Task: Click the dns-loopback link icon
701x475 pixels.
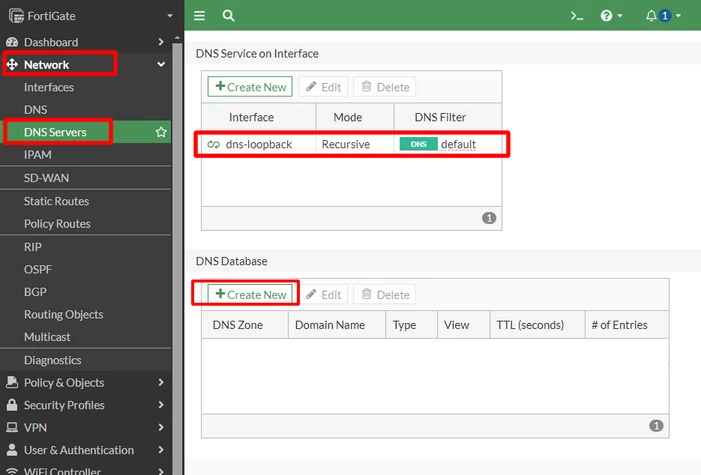Action: (x=214, y=144)
